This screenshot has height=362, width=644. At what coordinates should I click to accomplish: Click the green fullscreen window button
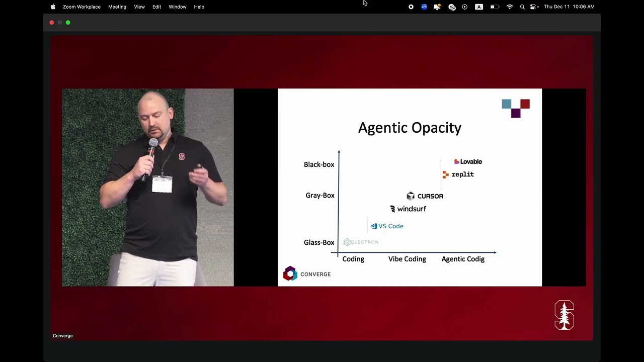click(68, 22)
